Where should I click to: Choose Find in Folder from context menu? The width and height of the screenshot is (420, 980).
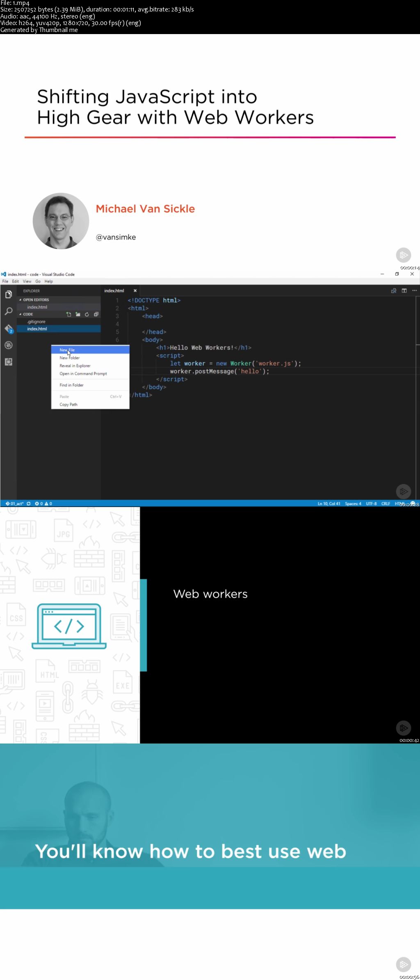click(x=90, y=385)
